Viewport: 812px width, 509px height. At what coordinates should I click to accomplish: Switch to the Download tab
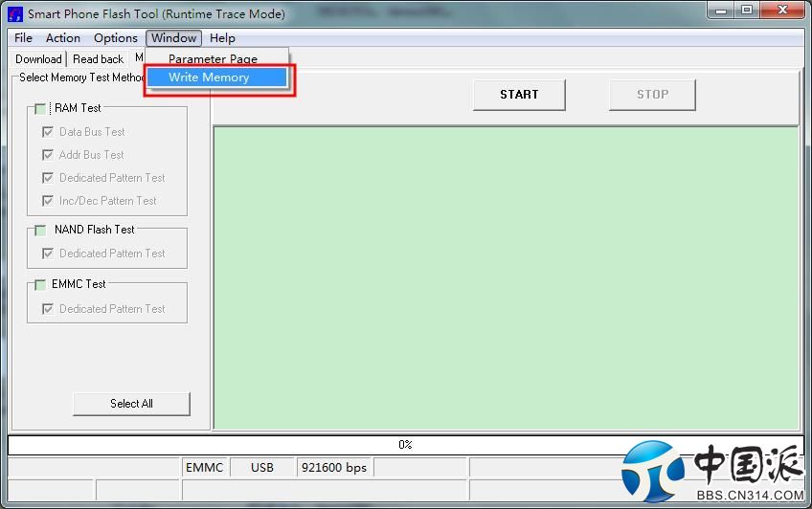(x=38, y=59)
